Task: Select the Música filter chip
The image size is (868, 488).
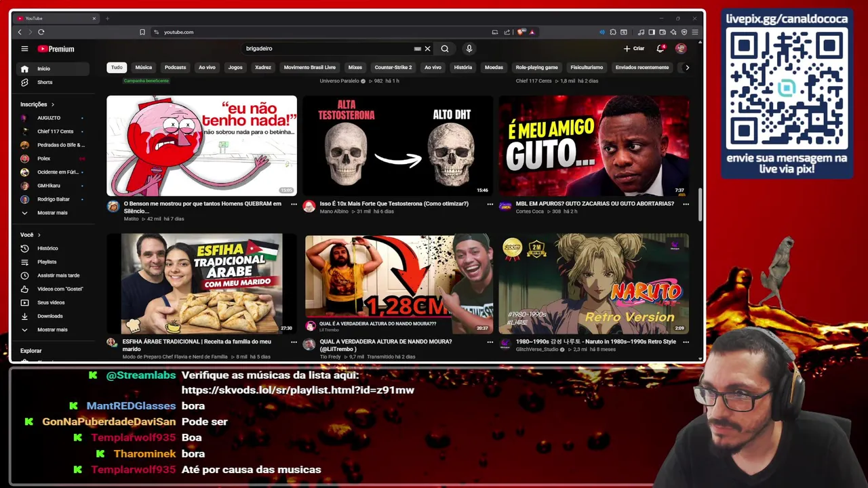Action: [x=144, y=67]
